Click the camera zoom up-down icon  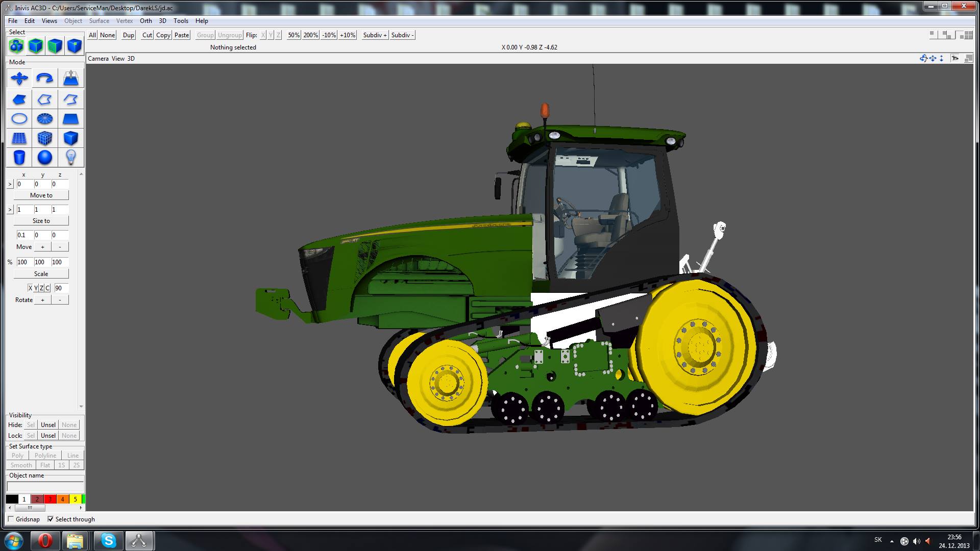pyautogui.click(x=941, y=58)
